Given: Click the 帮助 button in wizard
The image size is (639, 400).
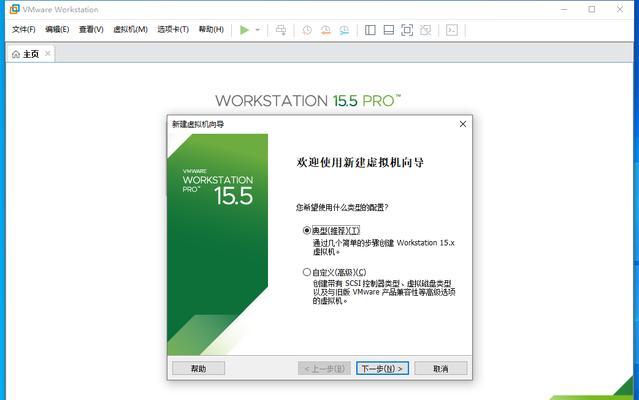Looking at the screenshot, I should tap(198, 368).
